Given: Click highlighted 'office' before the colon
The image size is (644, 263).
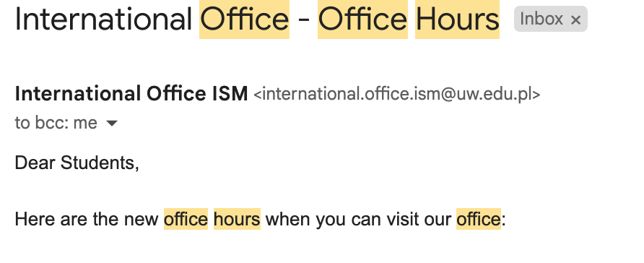Looking at the screenshot, I should click(x=479, y=219).
